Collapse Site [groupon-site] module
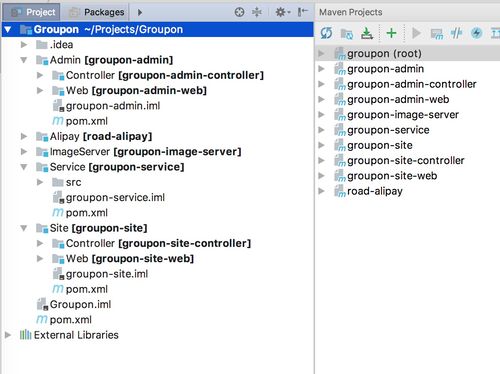The height and width of the screenshot is (374, 500). point(24,228)
